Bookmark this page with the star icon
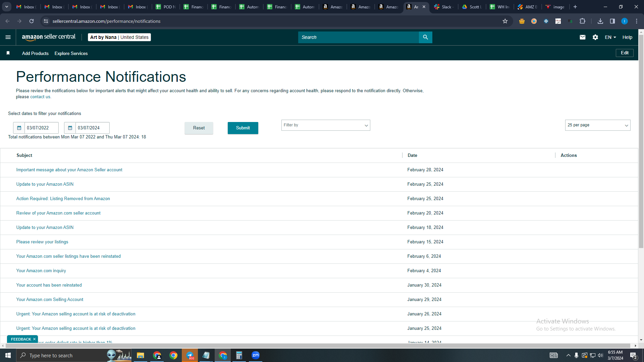Image resolution: width=644 pixels, height=362 pixels. click(x=505, y=21)
